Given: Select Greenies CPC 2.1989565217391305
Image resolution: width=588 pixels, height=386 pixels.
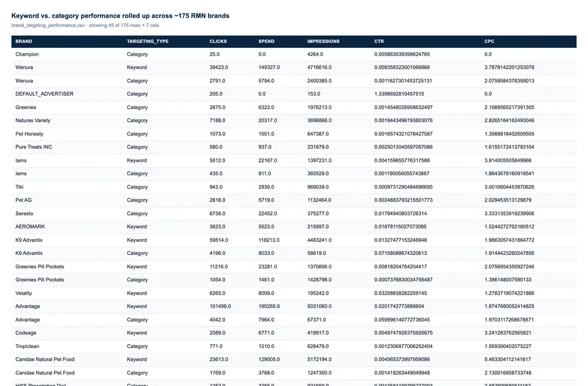Looking at the screenshot, I should coord(509,107).
